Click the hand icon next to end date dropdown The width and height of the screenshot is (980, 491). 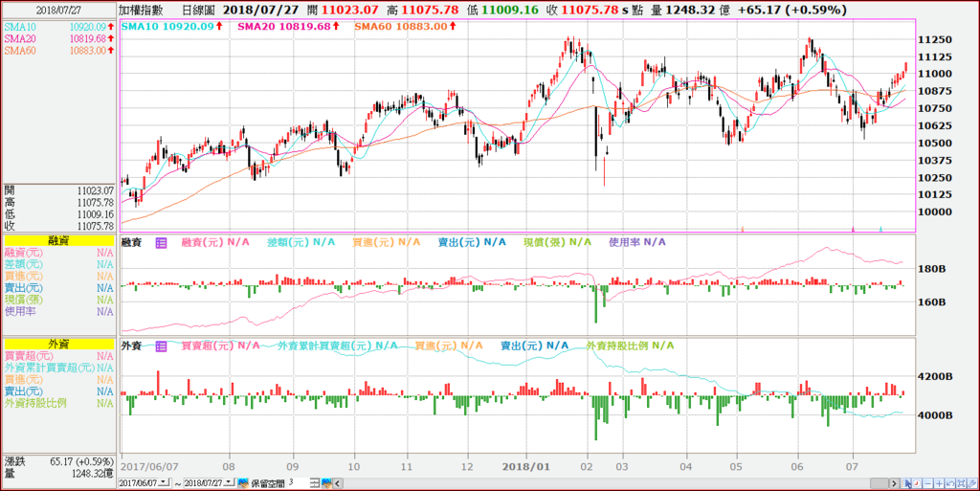click(242, 483)
